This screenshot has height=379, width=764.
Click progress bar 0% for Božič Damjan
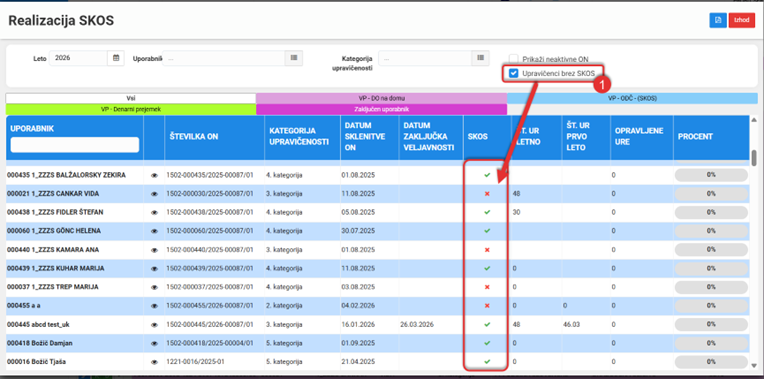pyautogui.click(x=711, y=343)
